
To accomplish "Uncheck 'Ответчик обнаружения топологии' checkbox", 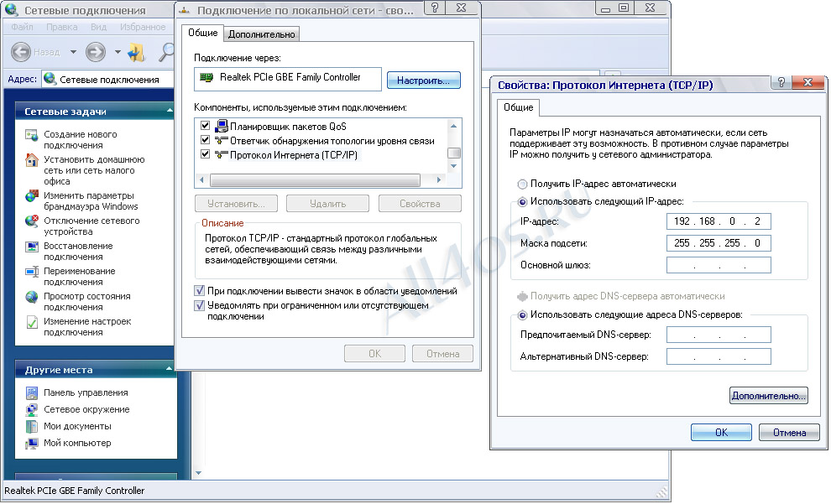I will tap(205, 140).
